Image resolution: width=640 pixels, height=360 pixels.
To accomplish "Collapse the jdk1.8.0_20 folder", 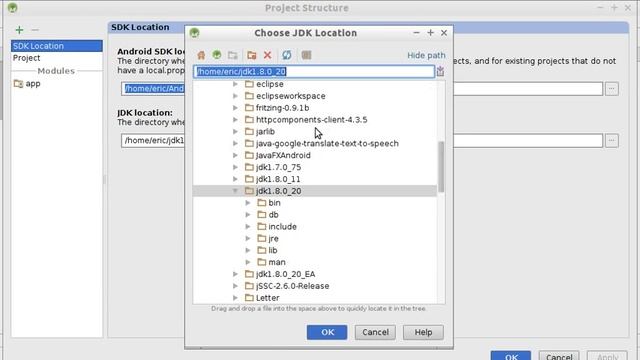I will click(236, 191).
